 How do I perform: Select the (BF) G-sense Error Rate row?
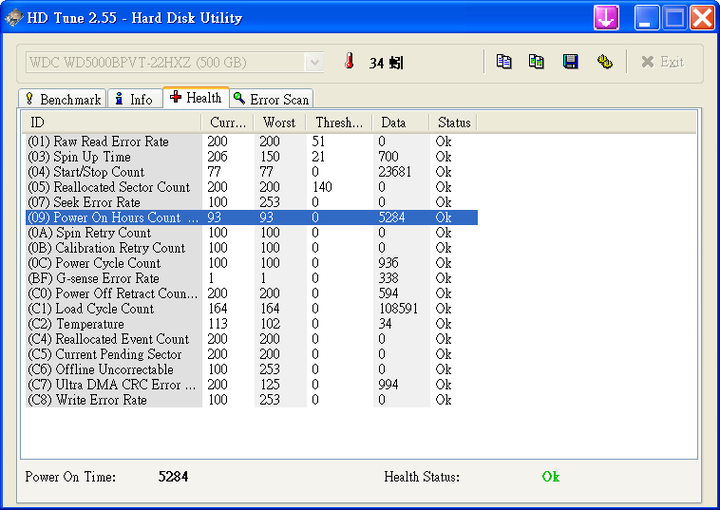pyautogui.click(x=252, y=278)
